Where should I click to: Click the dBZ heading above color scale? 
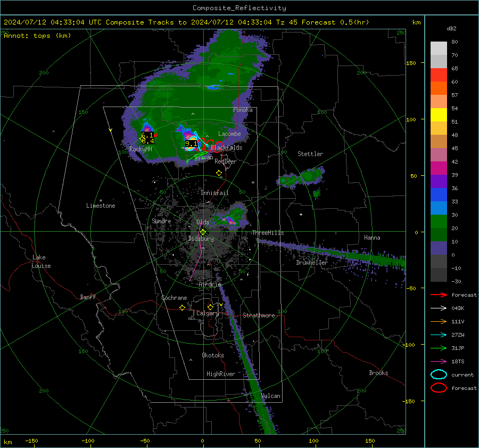[x=451, y=28]
